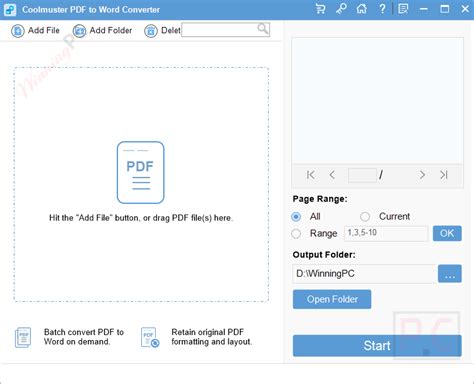Screen dimensions: 474x384
Task: Click the large PDF document icon
Action: pyautogui.click(x=141, y=172)
